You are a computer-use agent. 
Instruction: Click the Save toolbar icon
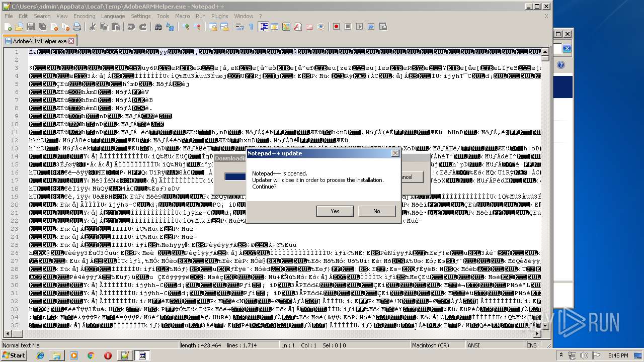[30, 27]
